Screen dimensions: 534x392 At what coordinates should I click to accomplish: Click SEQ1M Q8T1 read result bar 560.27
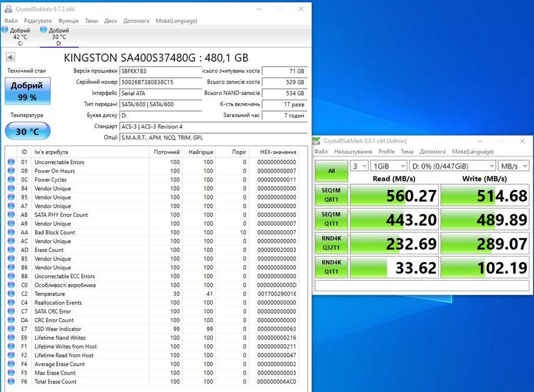point(394,195)
